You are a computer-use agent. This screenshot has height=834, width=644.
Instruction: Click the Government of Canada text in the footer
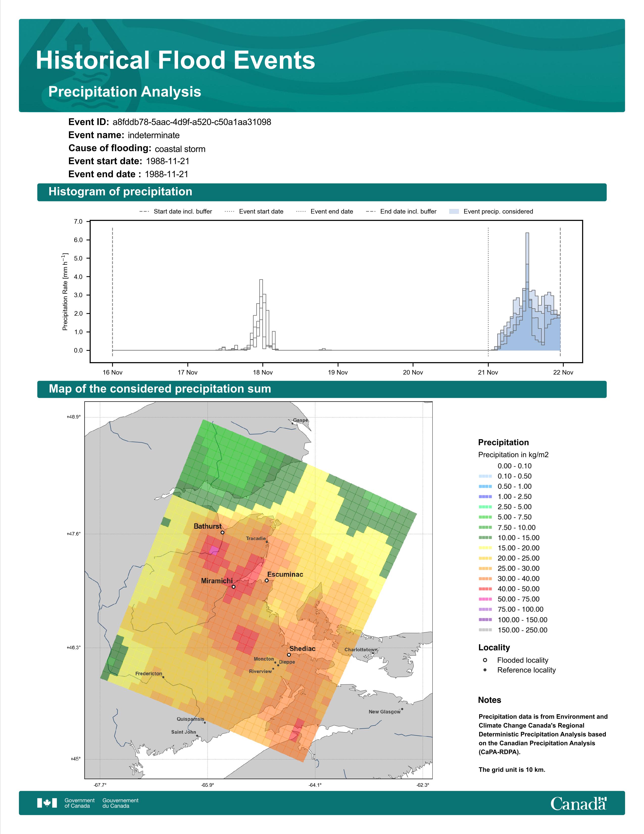click(x=79, y=803)
